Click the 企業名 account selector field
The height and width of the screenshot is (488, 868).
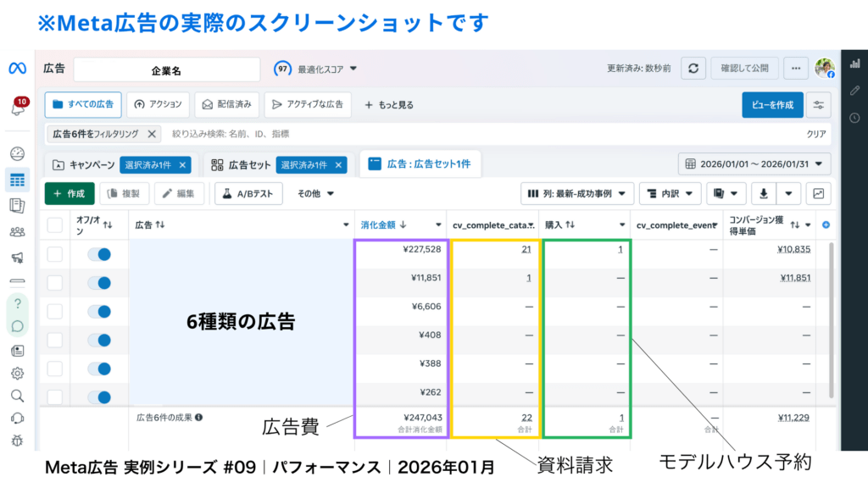(x=167, y=70)
